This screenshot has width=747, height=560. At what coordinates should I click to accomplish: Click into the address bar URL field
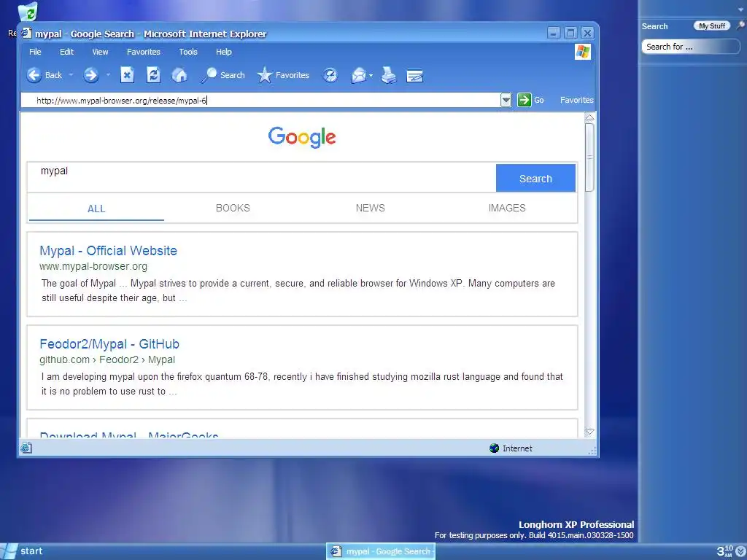[x=260, y=101]
